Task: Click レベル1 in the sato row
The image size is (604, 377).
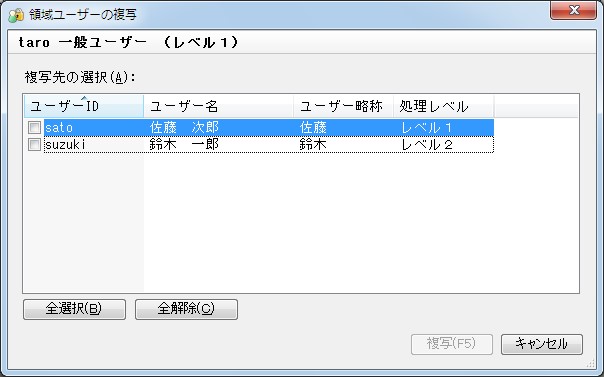Action: tap(427, 127)
